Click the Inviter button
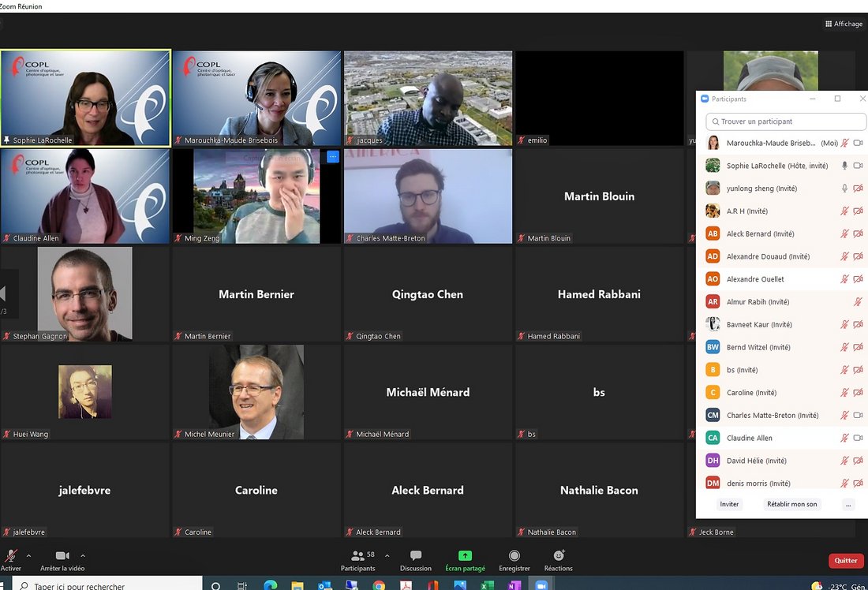This screenshot has height=590, width=868. point(729,504)
